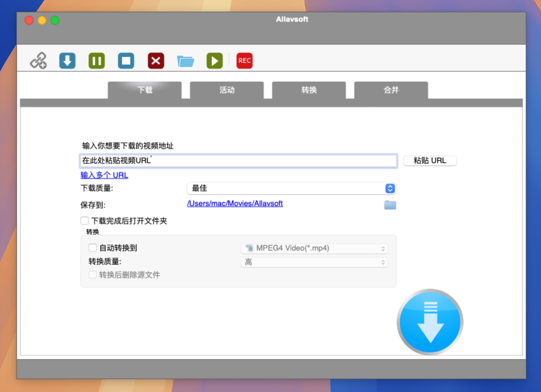This screenshot has width=541, height=392.
Task: Stop downloads with the stop toolbar icon
Action: 126,61
